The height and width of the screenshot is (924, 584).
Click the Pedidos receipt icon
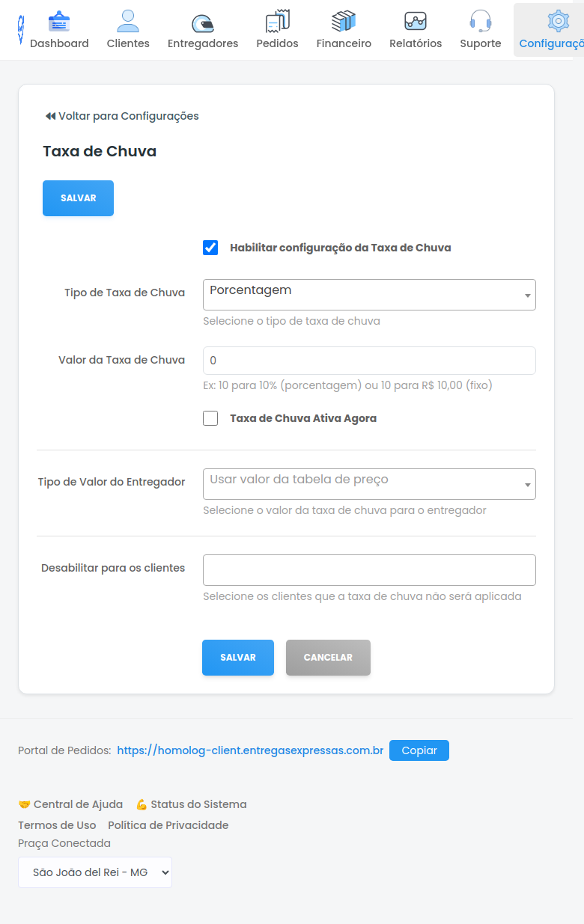(x=277, y=22)
